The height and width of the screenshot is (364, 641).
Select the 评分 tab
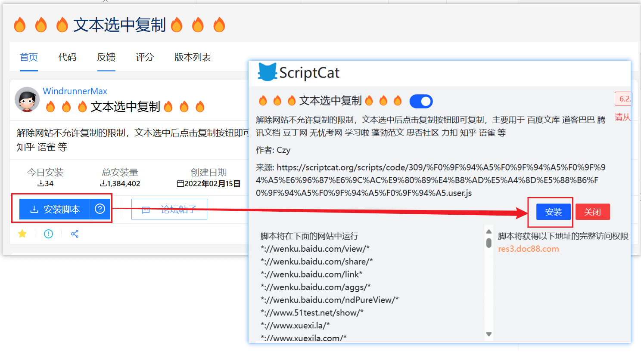(x=145, y=57)
